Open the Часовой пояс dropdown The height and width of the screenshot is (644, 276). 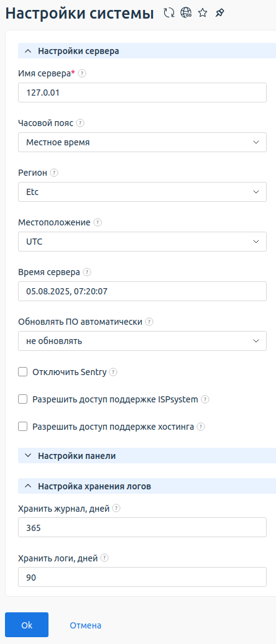[142, 142]
